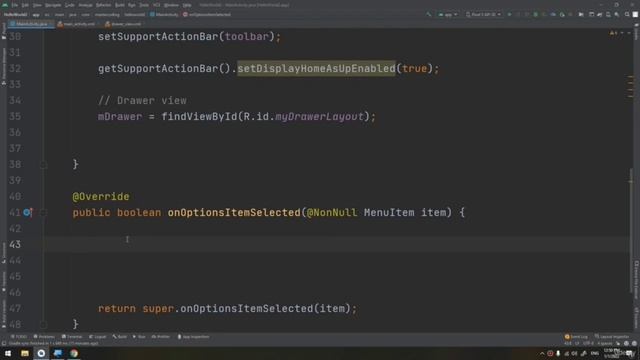Screen dimensions: 640x360
Task: Click the @NonNull annotation on line 41
Action: (x=332, y=212)
